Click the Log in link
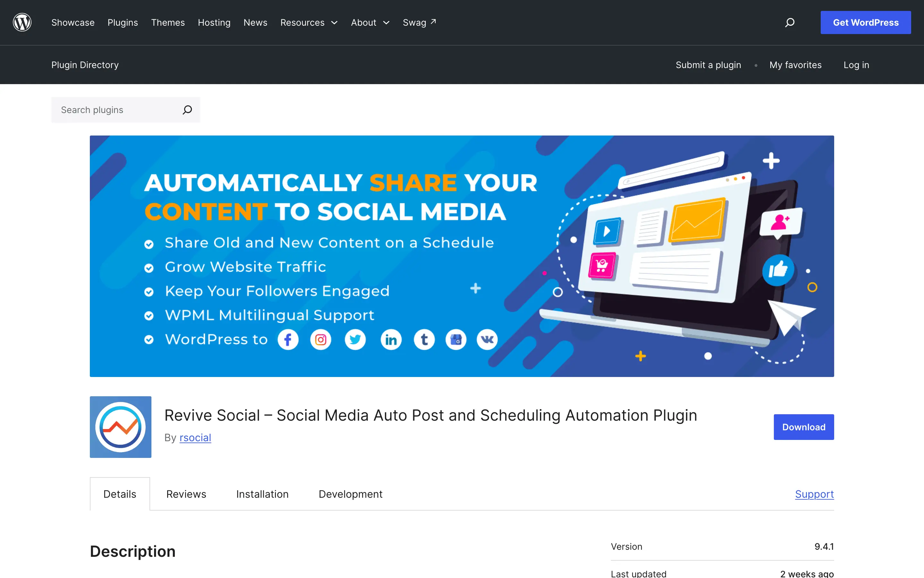924x578 pixels. (856, 65)
